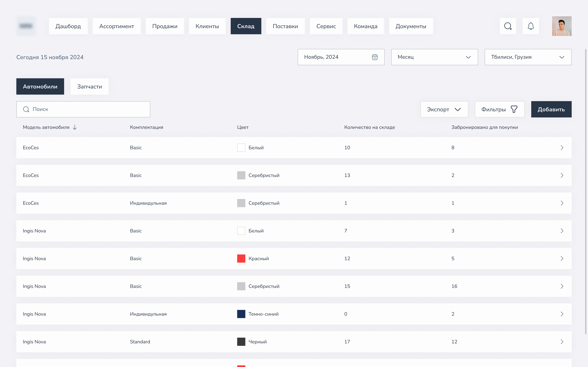
Task: Open Ingis Nova Standard Черный row chevron
Action: 562,342
